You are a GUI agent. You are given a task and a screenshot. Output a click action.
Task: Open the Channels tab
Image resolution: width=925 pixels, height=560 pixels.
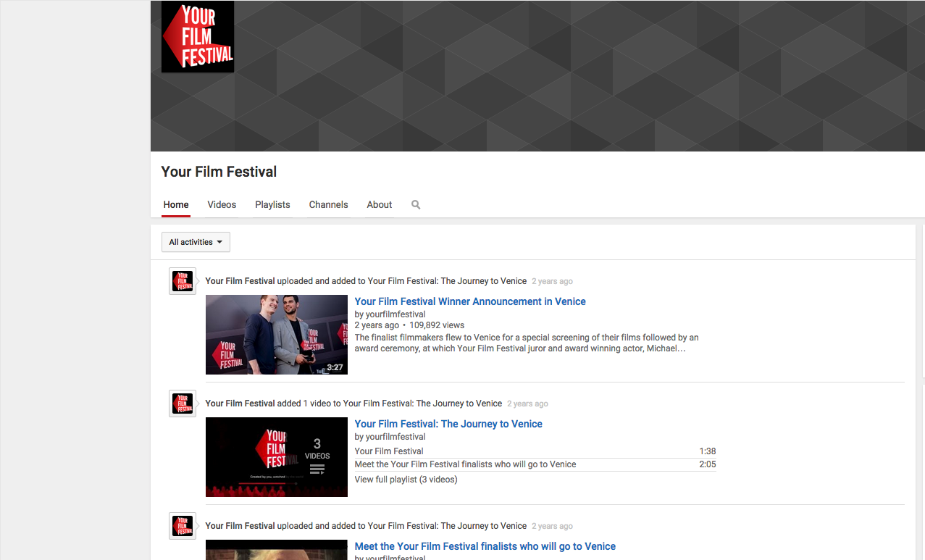coord(328,205)
